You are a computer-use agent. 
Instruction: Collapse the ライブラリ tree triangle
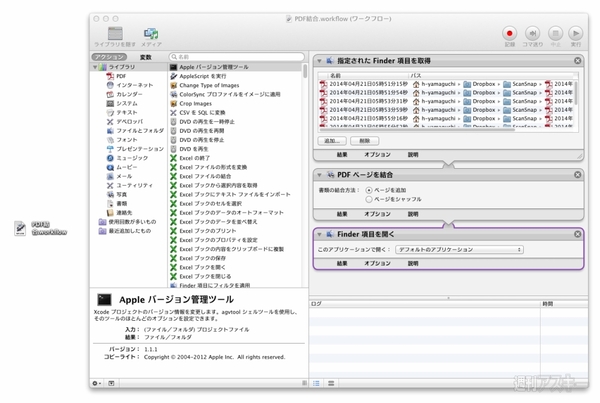pos(95,67)
